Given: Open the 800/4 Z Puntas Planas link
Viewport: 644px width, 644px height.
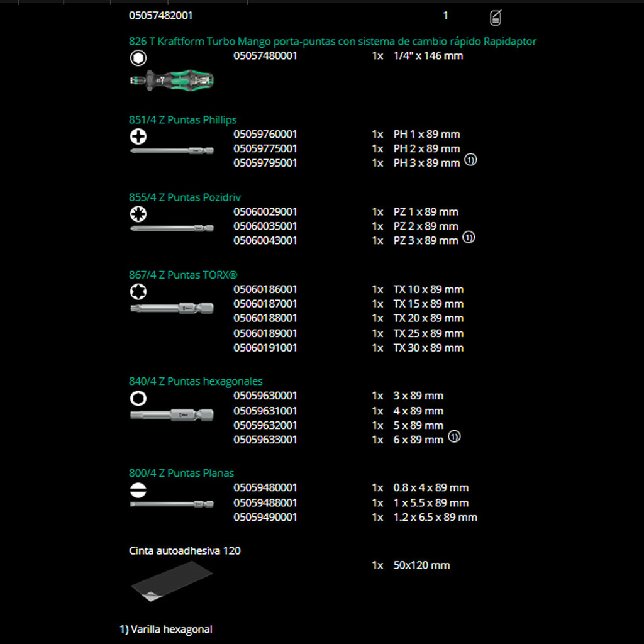Looking at the screenshot, I should pos(181,473).
